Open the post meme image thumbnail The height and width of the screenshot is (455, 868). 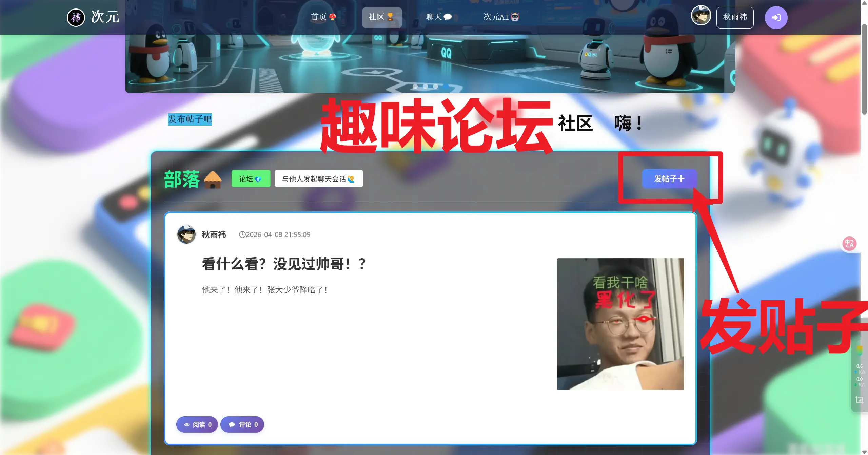[620, 324]
